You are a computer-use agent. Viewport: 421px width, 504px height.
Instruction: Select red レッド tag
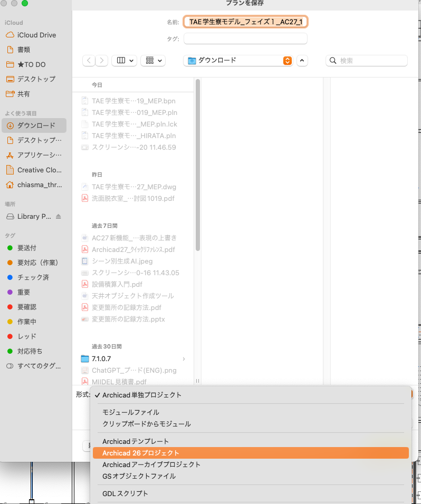34,336
